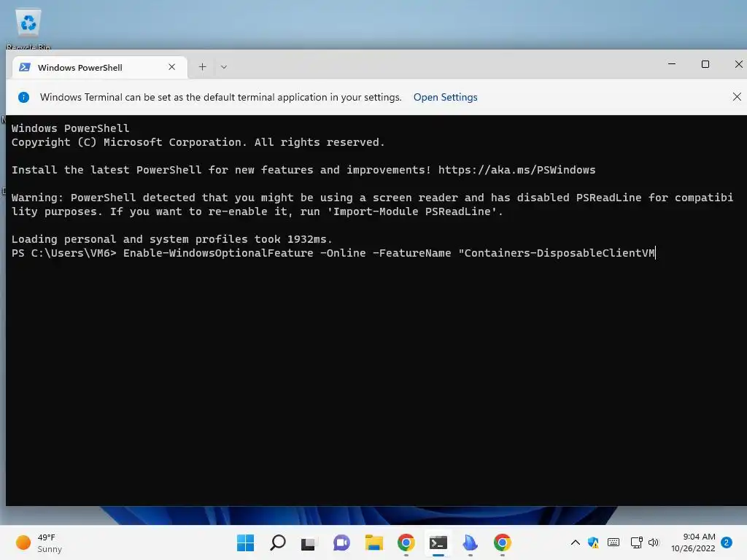The height and width of the screenshot is (560, 747).
Task: Open the 49°F Sunny weather widget
Action: pyautogui.click(x=39, y=542)
